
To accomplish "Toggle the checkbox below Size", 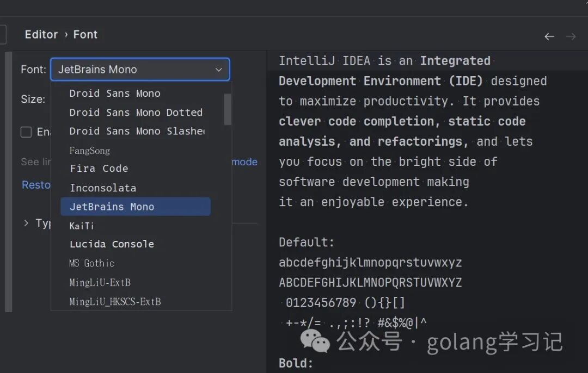I will [26, 132].
